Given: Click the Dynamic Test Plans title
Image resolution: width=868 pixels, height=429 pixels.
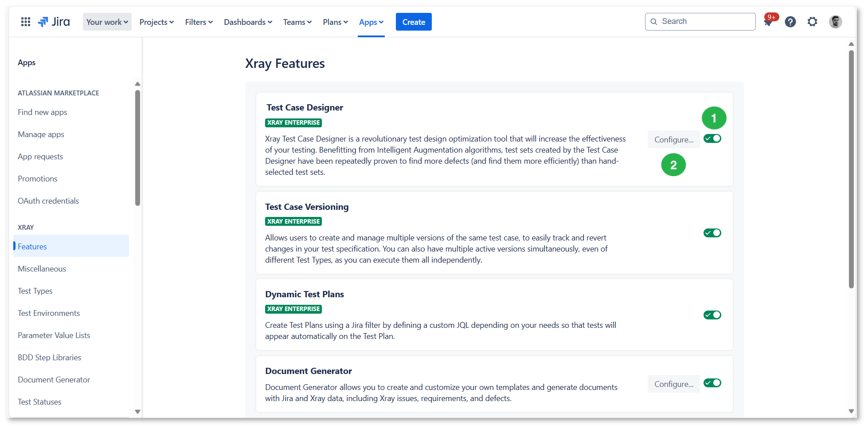Looking at the screenshot, I should coord(305,294).
